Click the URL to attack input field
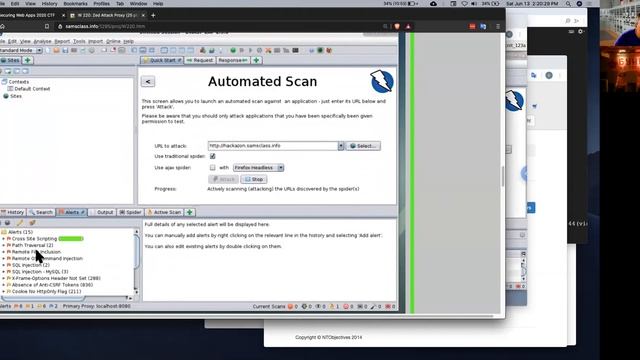The width and height of the screenshot is (640, 360). coord(273,146)
